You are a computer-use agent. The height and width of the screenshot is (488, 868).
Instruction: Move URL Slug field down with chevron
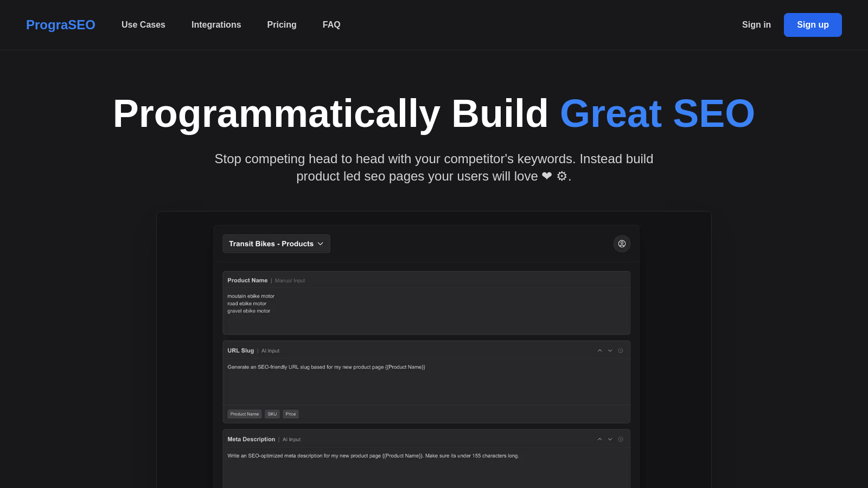click(x=610, y=351)
